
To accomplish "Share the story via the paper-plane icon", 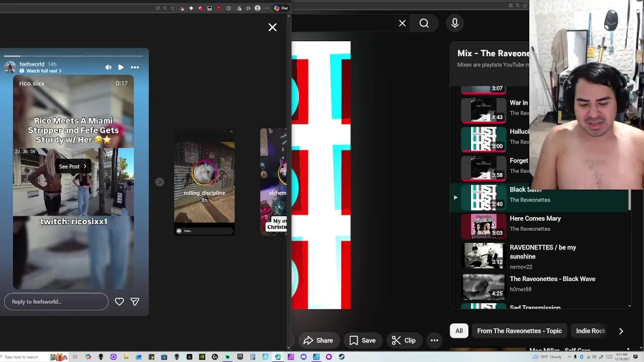I will point(135,302).
